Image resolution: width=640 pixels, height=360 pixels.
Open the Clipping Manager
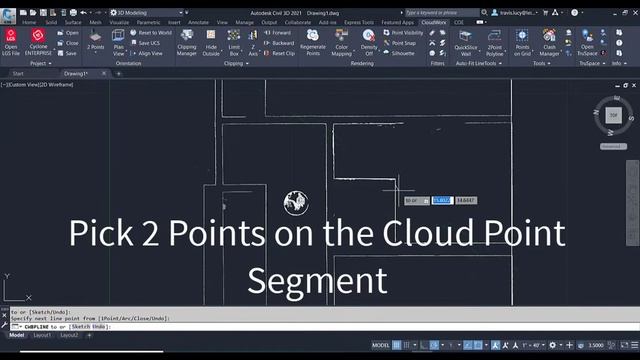[x=187, y=42]
